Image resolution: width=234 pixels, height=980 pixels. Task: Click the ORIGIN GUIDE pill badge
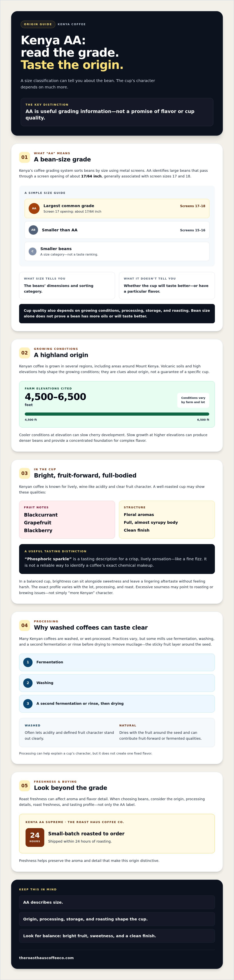click(x=38, y=24)
